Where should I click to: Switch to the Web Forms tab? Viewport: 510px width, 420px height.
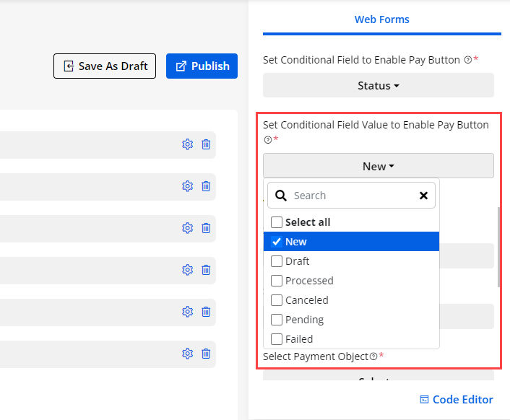pyautogui.click(x=381, y=19)
